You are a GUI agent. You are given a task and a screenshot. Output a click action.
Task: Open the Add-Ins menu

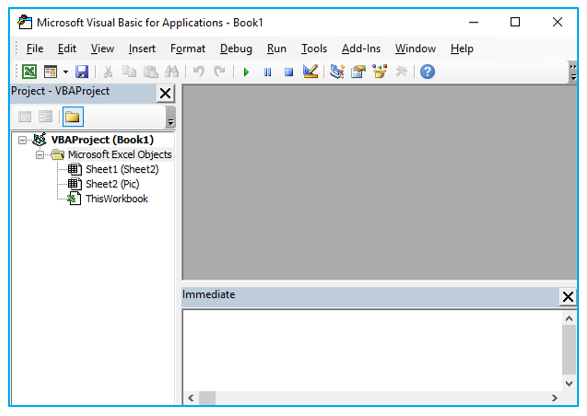tap(361, 49)
